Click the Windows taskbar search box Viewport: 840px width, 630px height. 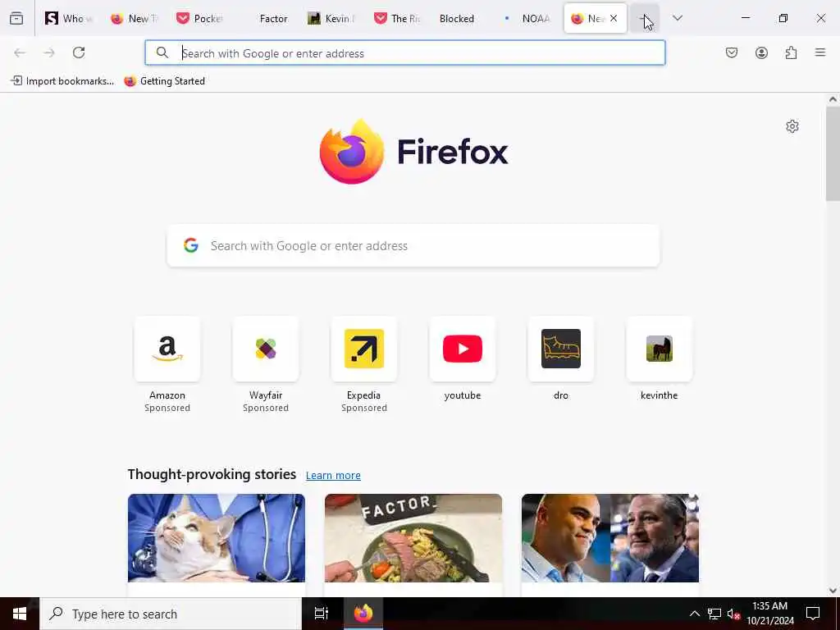171,614
